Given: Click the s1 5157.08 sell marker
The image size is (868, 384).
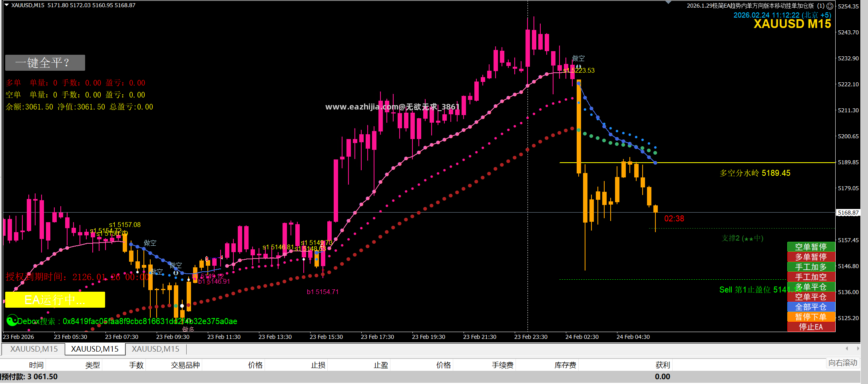Looking at the screenshot, I should click(x=125, y=225).
